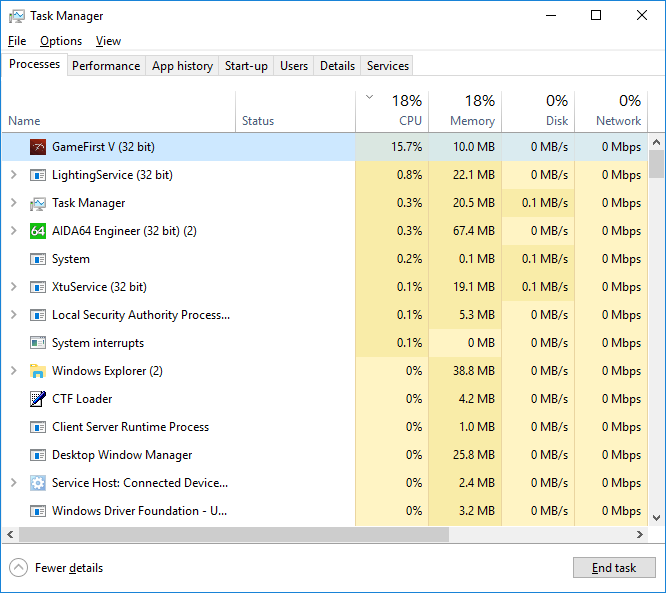The width and height of the screenshot is (666, 593).
Task: Sort by the Disk column header
Action: tap(538, 112)
